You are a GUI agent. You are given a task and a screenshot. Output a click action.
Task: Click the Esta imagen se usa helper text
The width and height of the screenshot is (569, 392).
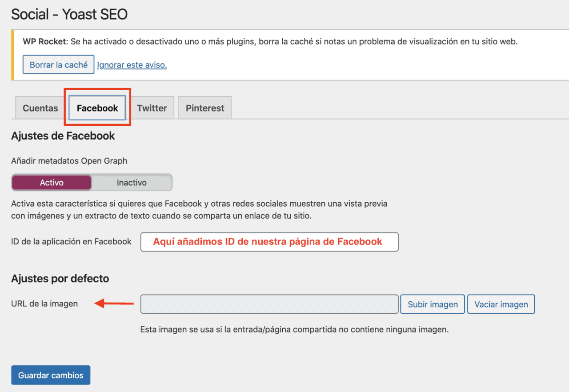294,330
